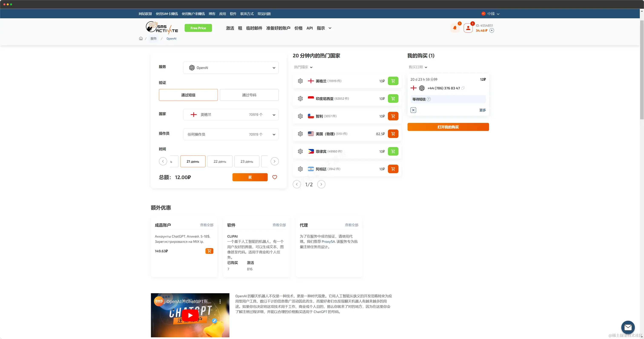Open settings gear for 菲律宾 row

(300, 151)
